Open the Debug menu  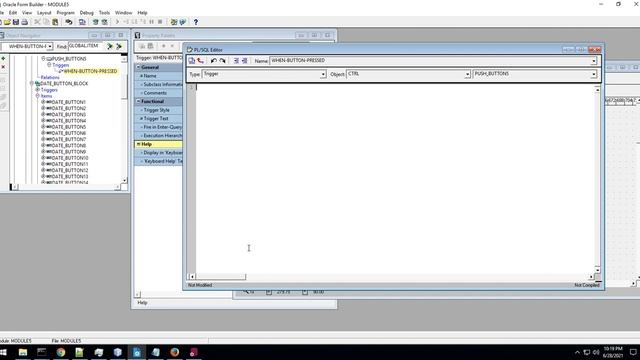click(x=87, y=13)
